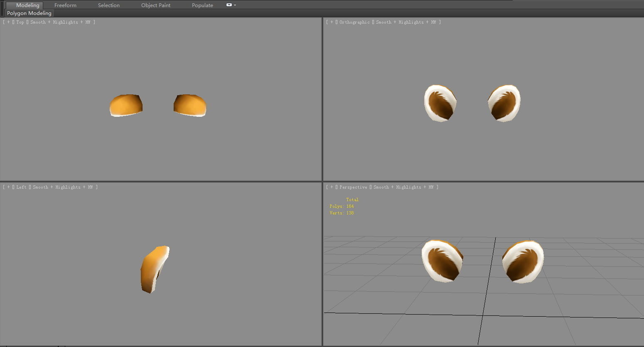
Task: Open the Top viewport plus menu
Action: coord(8,22)
